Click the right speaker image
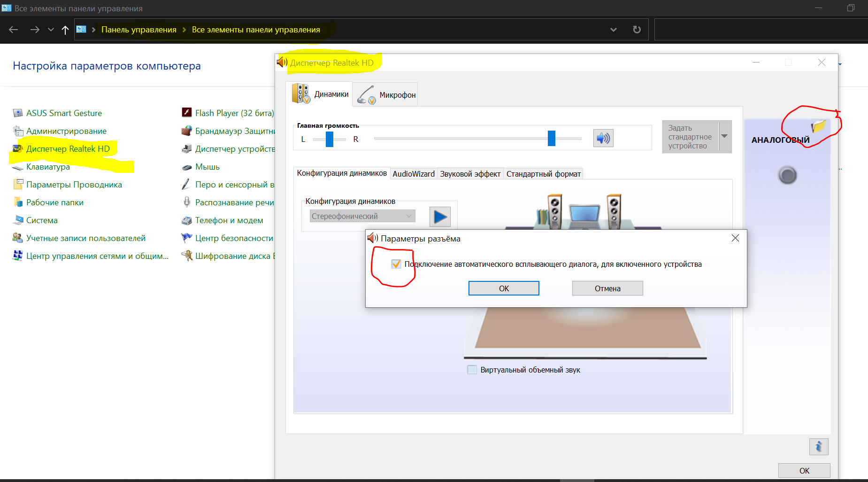 point(614,211)
